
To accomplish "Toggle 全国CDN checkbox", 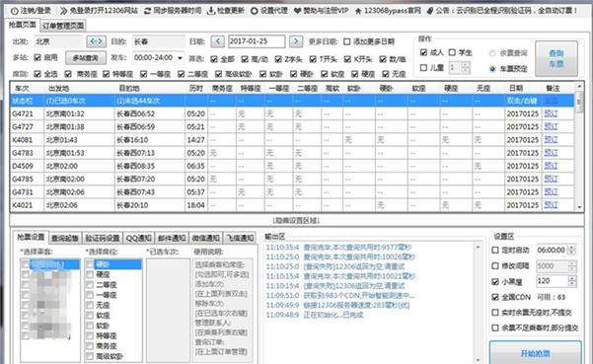I will pyautogui.click(x=495, y=297).
